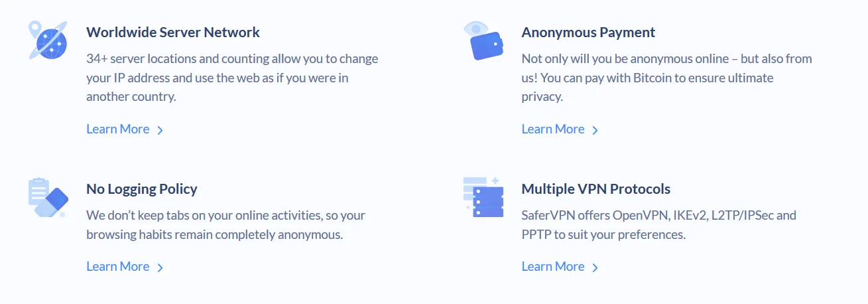Select the Anonymous Payment heading
Image resolution: width=868 pixels, height=304 pixels.
click(x=588, y=32)
